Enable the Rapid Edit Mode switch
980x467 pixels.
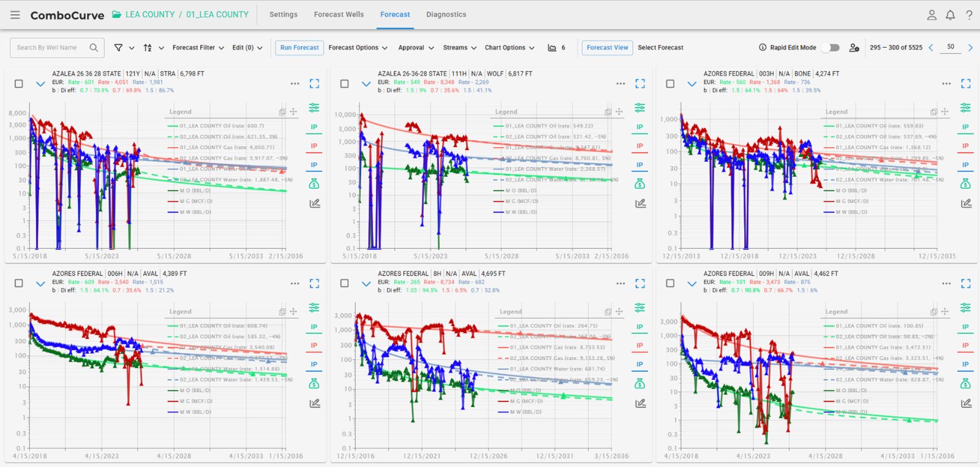831,47
